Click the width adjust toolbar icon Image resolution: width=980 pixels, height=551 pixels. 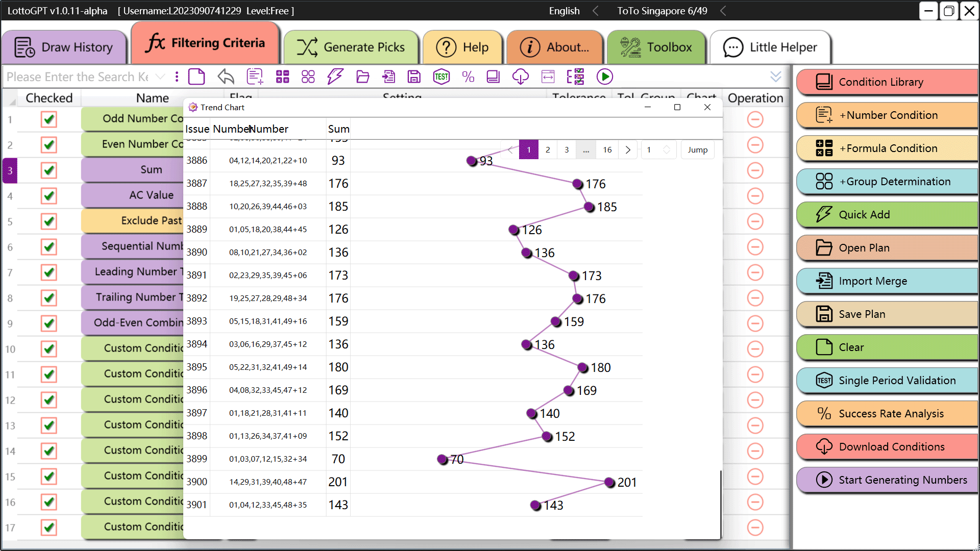(548, 77)
